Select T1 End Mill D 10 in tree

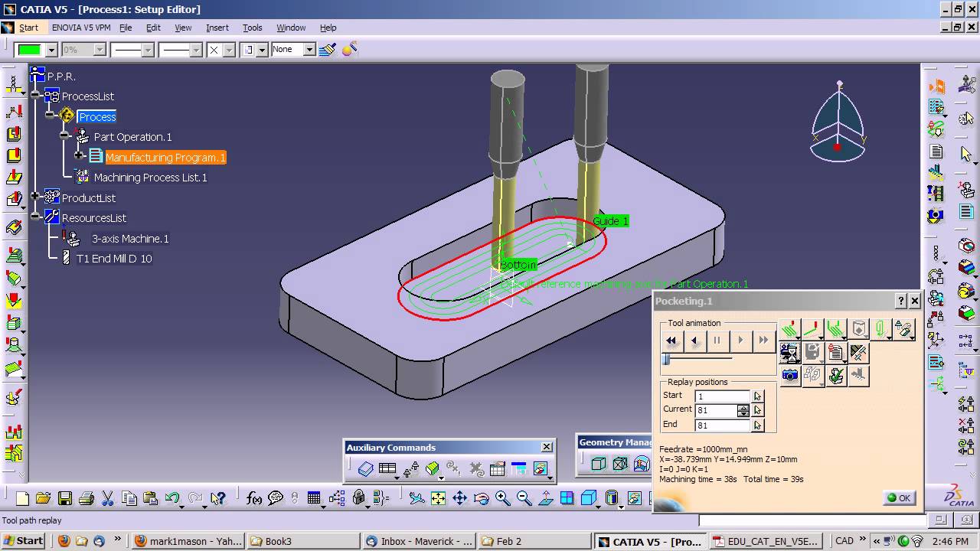tap(114, 259)
